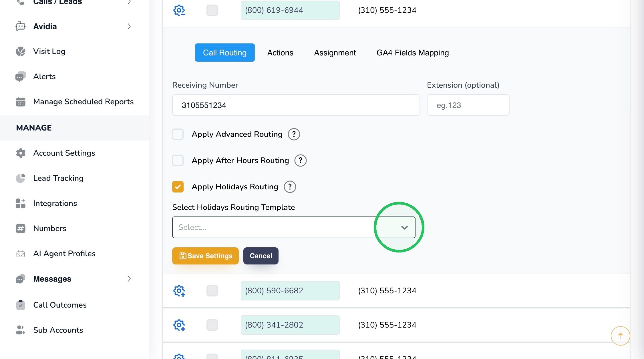The image size is (644, 359).
Task: Click the Account Settings gear icon
Action: click(21, 153)
